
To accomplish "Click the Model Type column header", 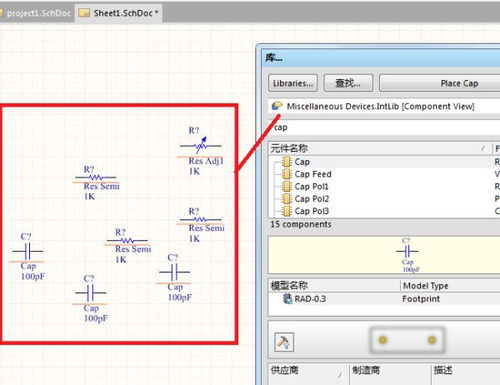I will (x=450, y=285).
